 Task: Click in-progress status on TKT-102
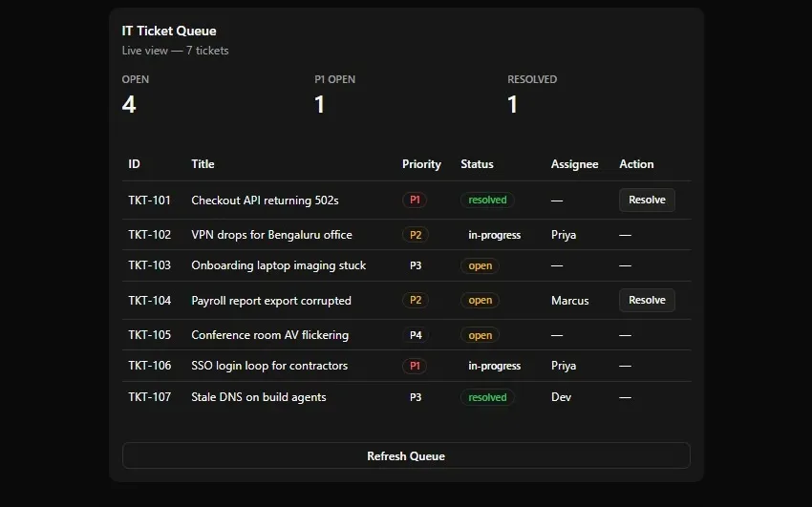tap(495, 235)
